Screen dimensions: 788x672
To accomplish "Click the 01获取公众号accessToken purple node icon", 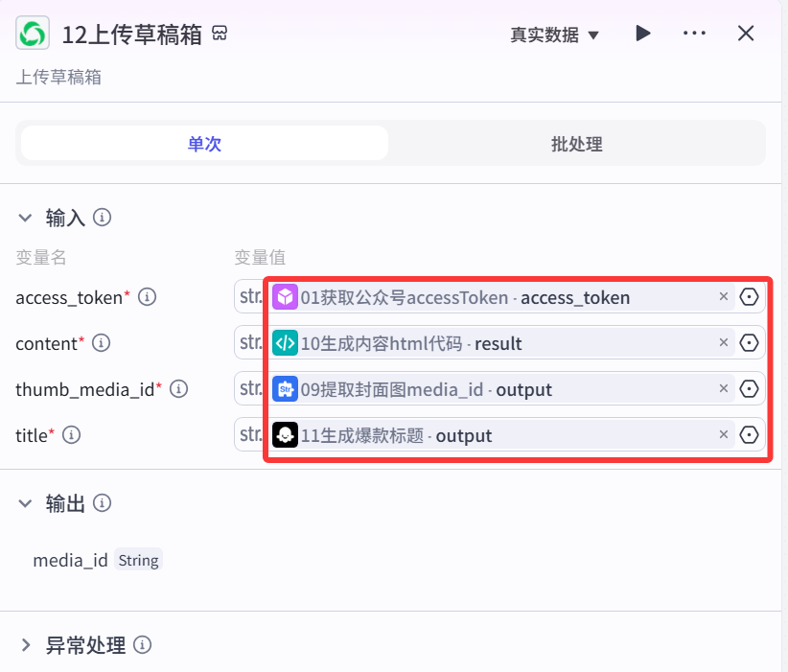I will tap(285, 297).
